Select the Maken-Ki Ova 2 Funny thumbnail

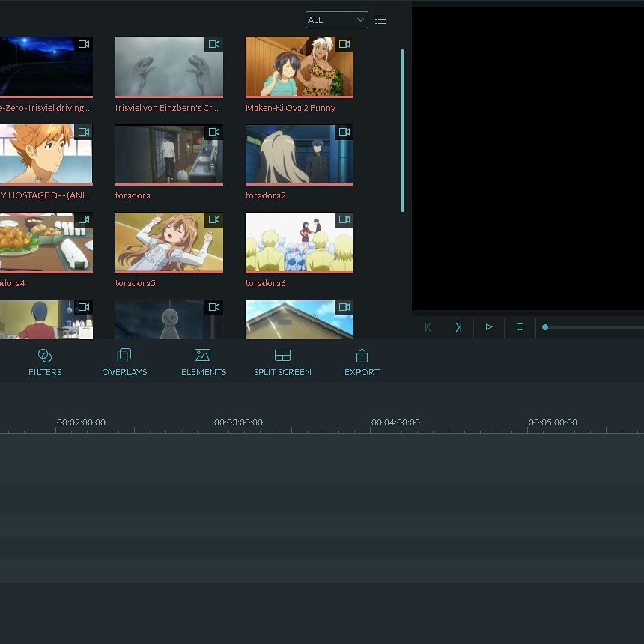(x=300, y=67)
